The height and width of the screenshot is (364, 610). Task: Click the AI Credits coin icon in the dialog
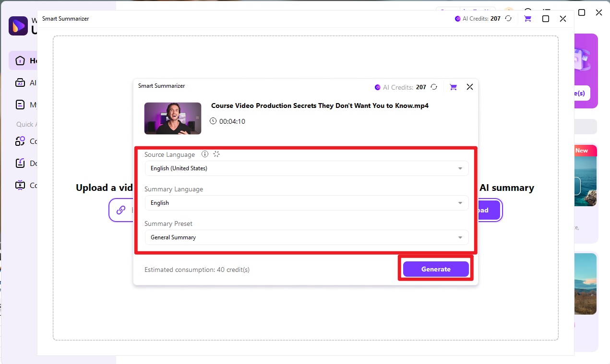(378, 87)
